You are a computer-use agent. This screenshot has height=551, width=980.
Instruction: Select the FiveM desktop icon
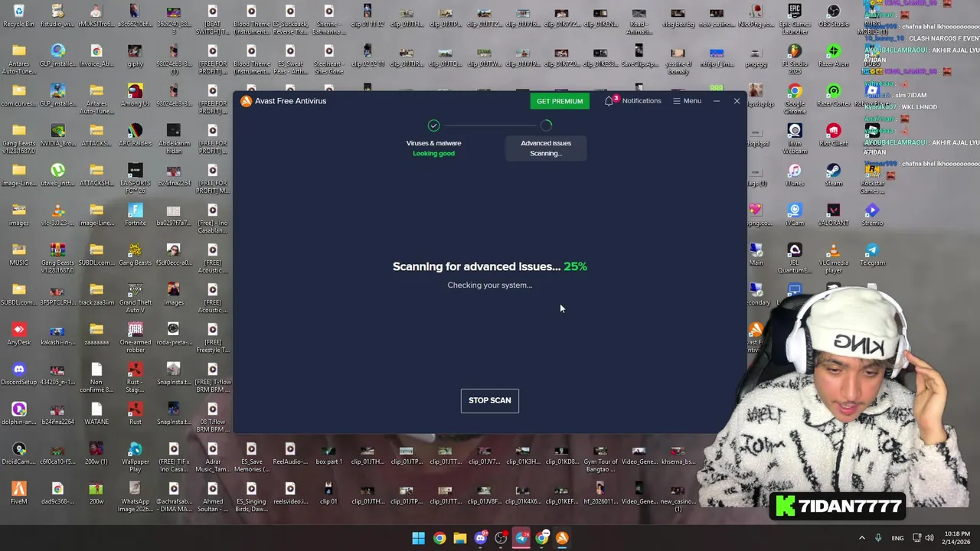tap(18, 493)
